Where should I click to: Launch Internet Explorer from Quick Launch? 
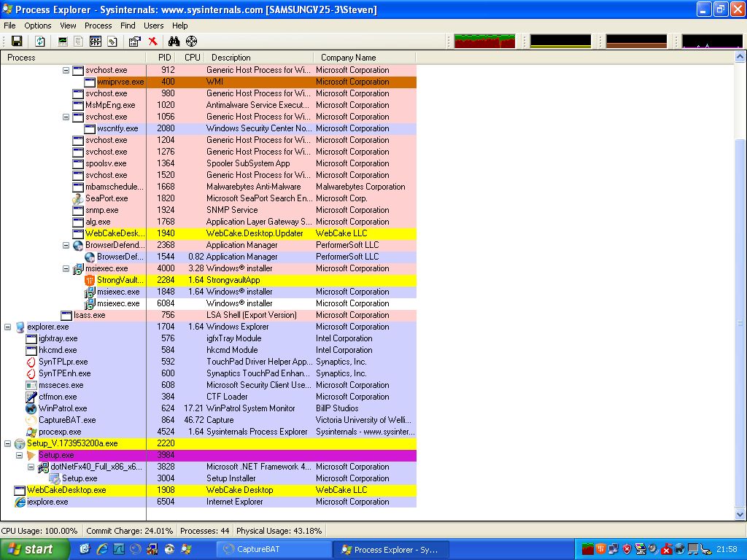(102, 550)
